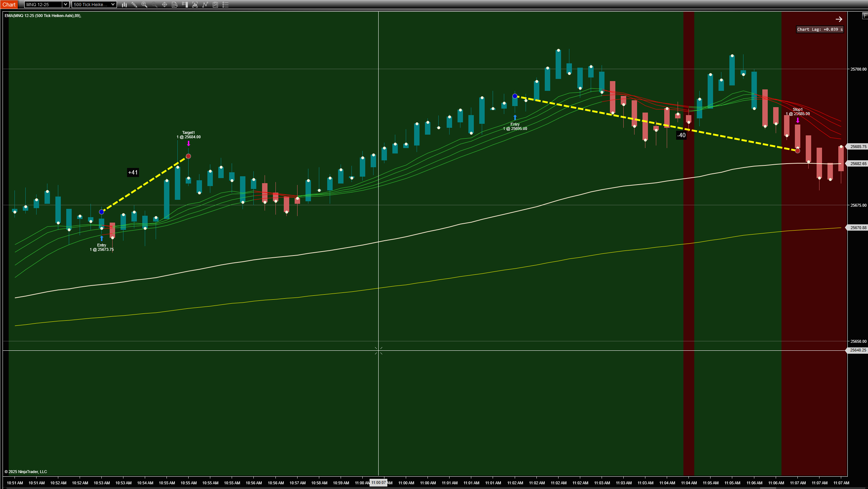Click the F button at top right
868x489 pixels.
[x=864, y=16]
